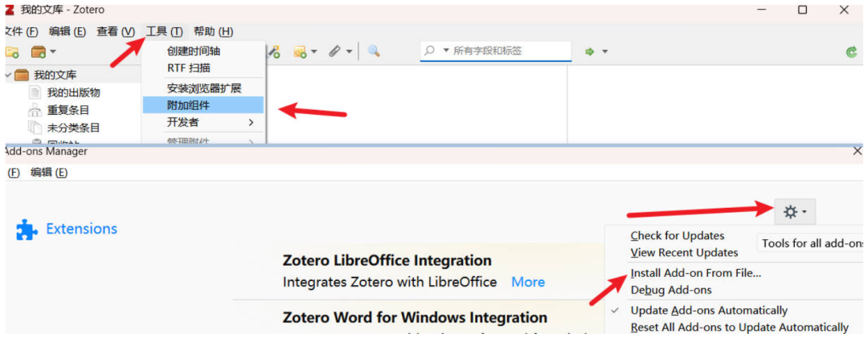
Task: Open the gear tools dropdown in Add-ons Manager
Action: 795,211
